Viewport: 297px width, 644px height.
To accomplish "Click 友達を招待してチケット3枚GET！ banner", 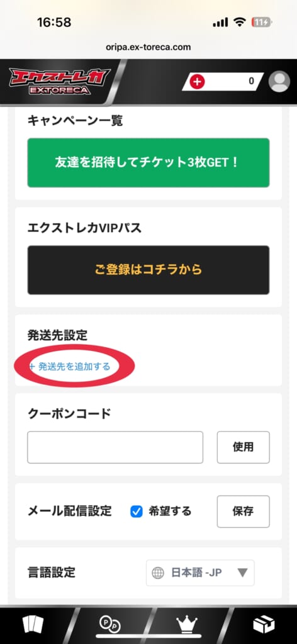I will [148, 163].
